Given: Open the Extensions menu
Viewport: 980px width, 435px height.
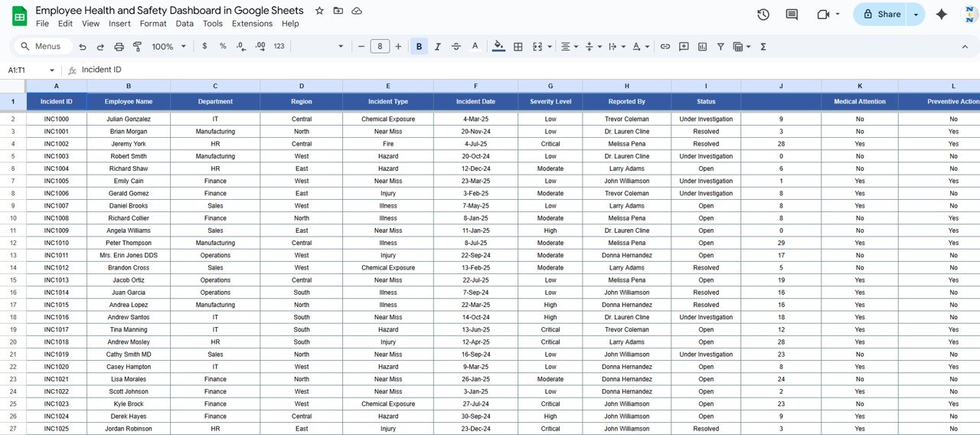Looking at the screenshot, I should [x=252, y=24].
